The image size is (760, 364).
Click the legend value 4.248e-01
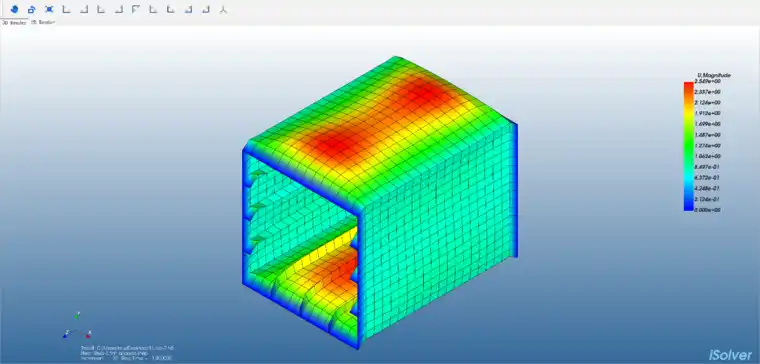tap(707, 189)
